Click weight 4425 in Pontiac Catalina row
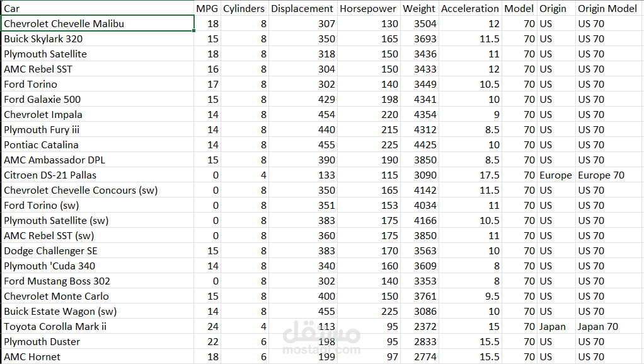This screenshot has width=644, height=364. 420,144
